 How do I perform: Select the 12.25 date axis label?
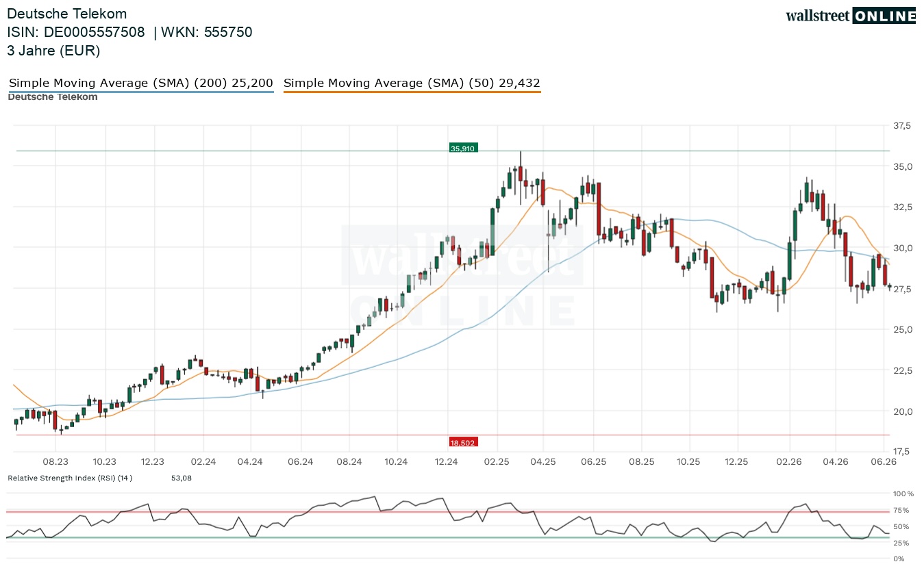coord(736,462)
